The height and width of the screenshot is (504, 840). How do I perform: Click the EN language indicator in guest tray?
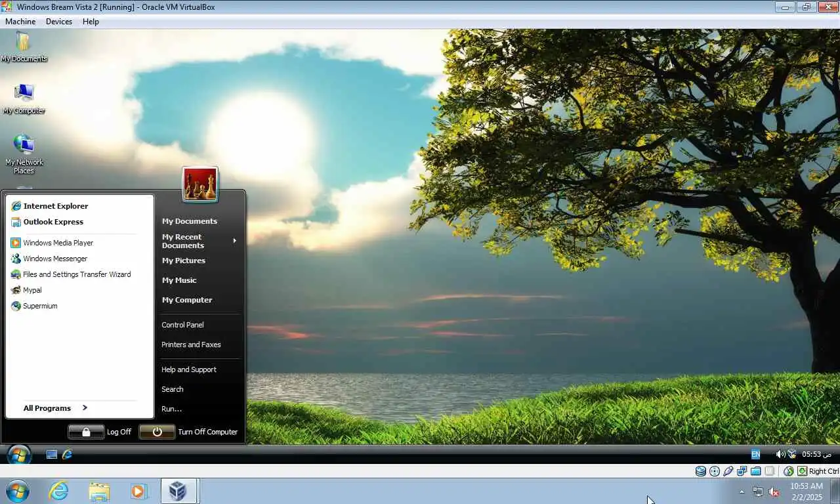pyautogui.click(x=756, y=454)
